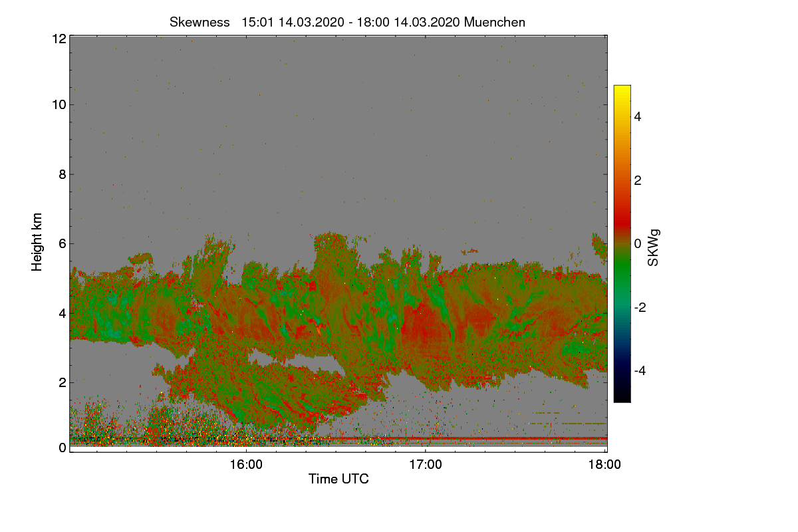Click the height axis tick label 0

(61, 448)
